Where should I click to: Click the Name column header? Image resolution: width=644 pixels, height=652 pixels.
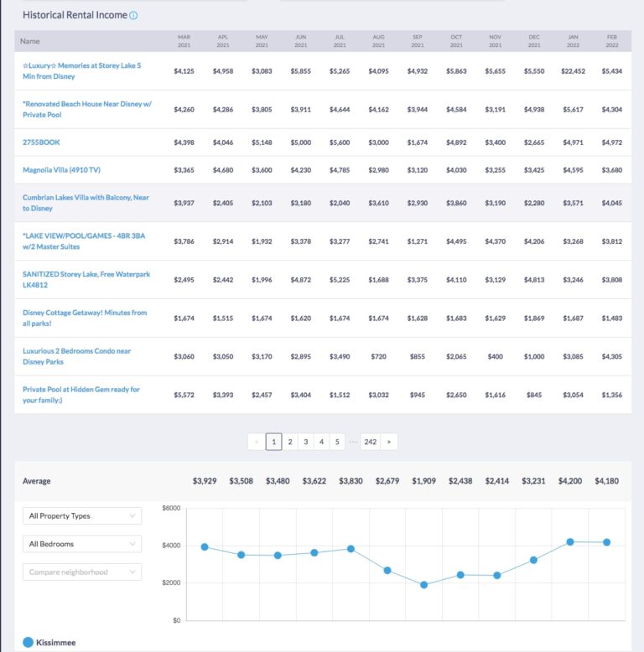click(30, 41)
